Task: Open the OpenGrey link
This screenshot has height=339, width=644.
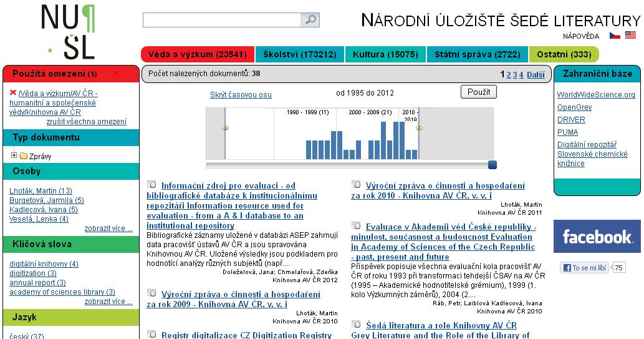Action: (x=574, y=107)
